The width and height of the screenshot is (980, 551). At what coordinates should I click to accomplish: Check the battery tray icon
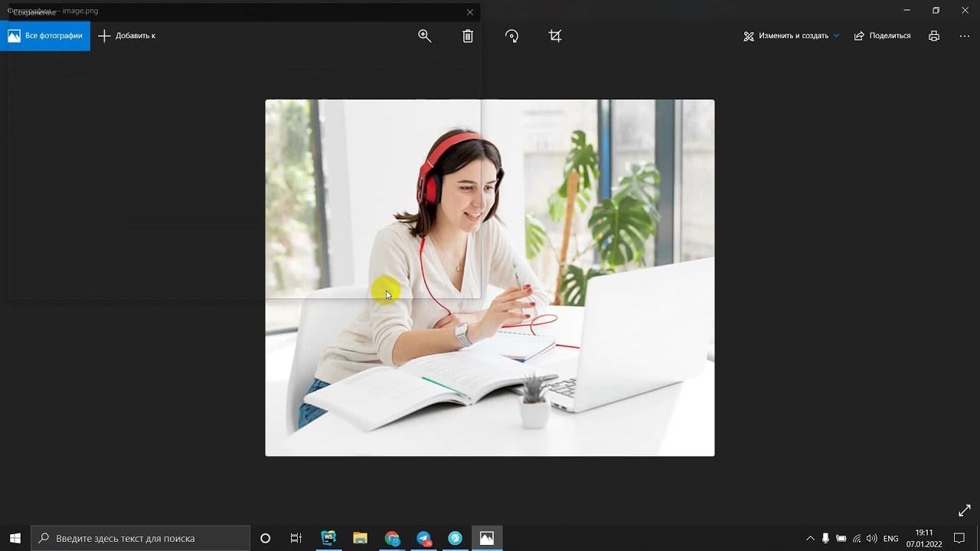pos(841,539)
